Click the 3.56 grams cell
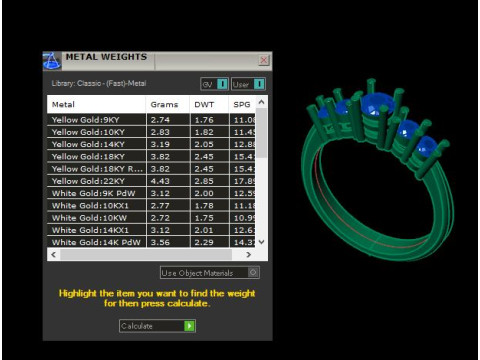The height and width of the screenshot is (360, 480). tap(168, 242)
